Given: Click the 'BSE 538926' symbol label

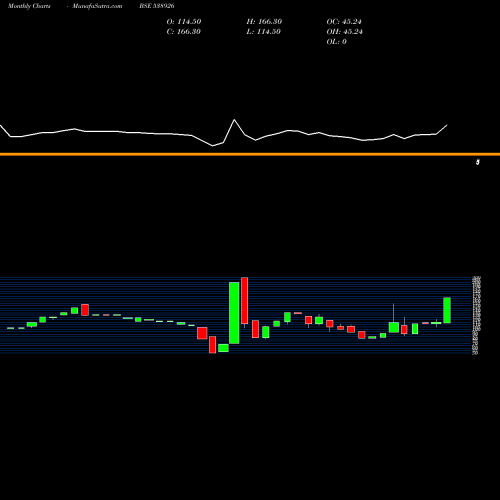Looking at the screenshot, I should tap(157, 6).
